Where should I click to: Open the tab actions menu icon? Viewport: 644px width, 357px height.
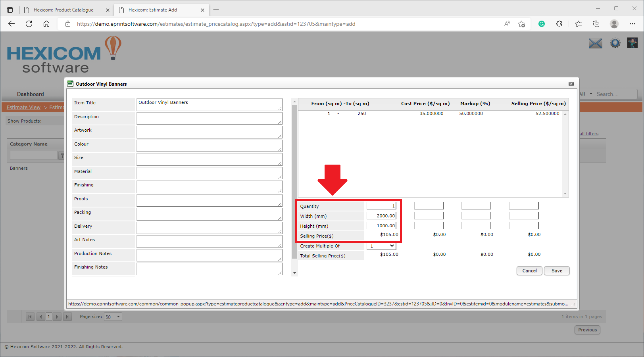[10, 10]
